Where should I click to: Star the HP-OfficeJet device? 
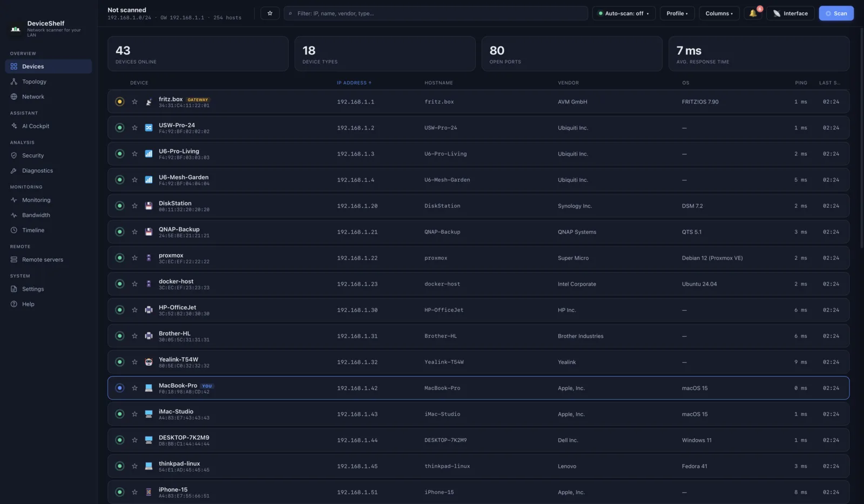(134, 310)
